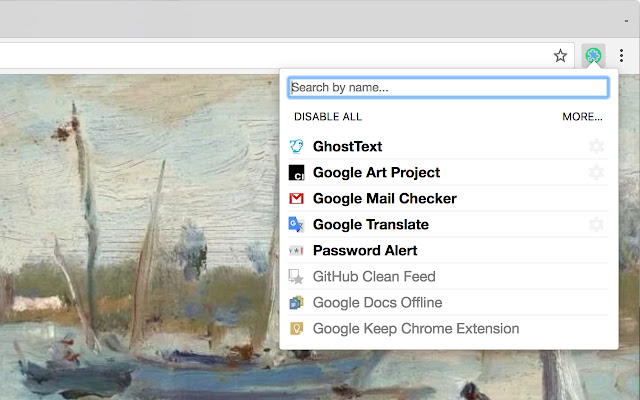Disable the Google Mail Checker extension

tap(384, 199)
